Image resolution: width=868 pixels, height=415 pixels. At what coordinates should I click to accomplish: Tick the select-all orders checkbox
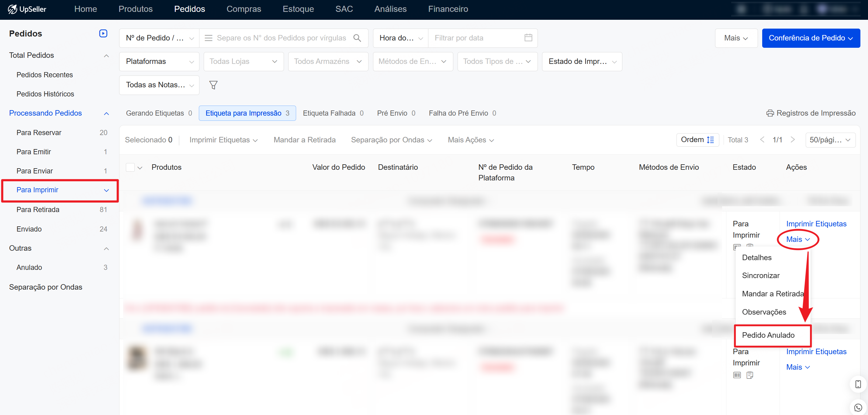point(130,167)
